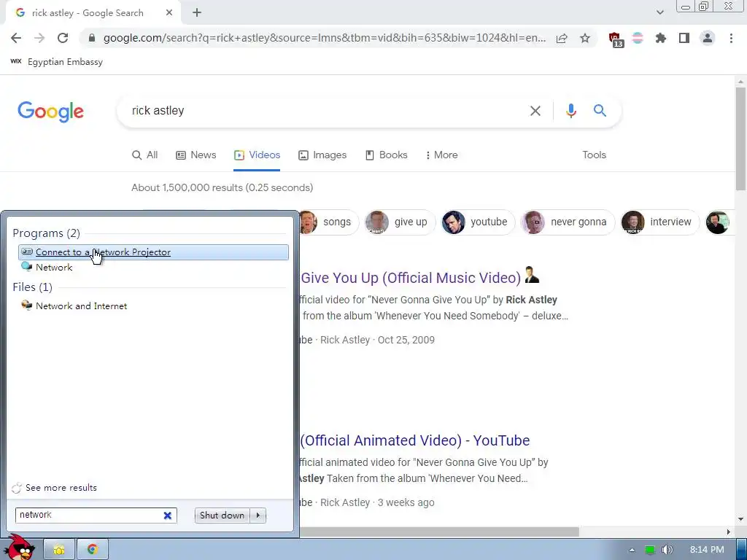Viewport: 747px width, 560px height.
Task: Submit search with magnifier icon
Action: [x=600, y=111]
